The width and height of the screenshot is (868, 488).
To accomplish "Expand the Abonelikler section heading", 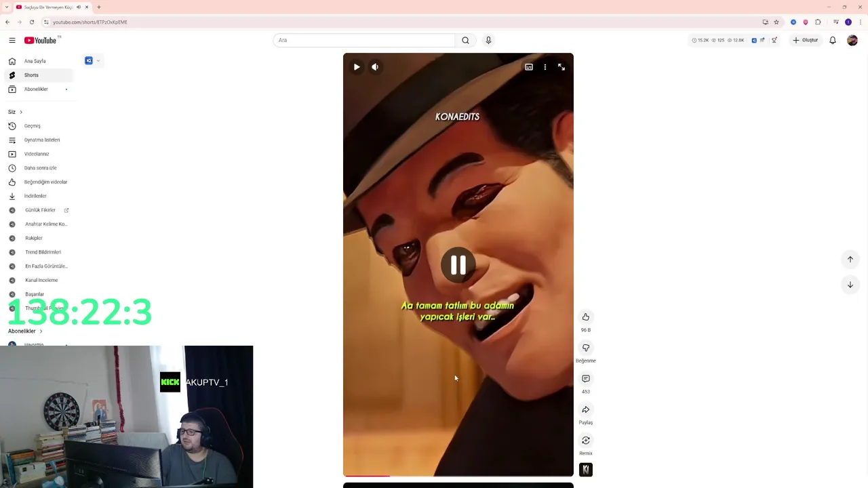I will point(25,331).
